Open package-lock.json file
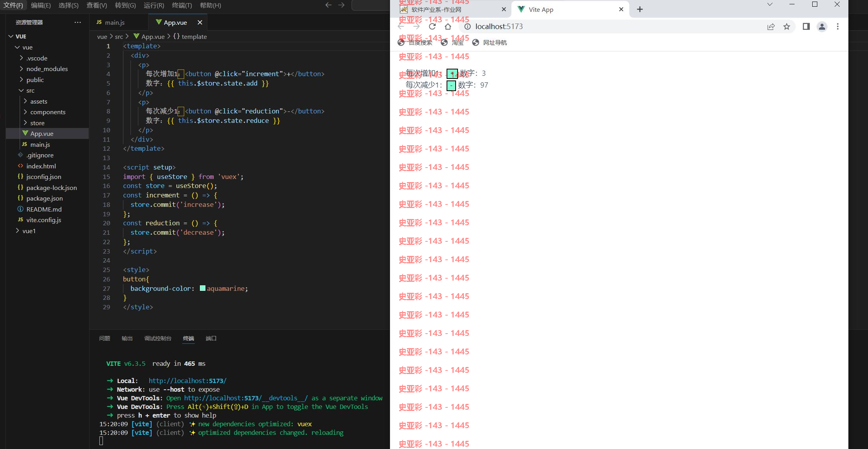 tap(47, 188)
